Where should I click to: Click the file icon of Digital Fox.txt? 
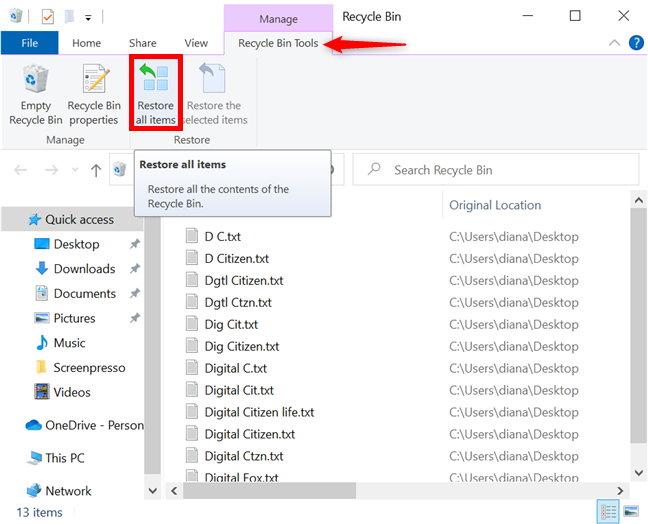point(191,476)
